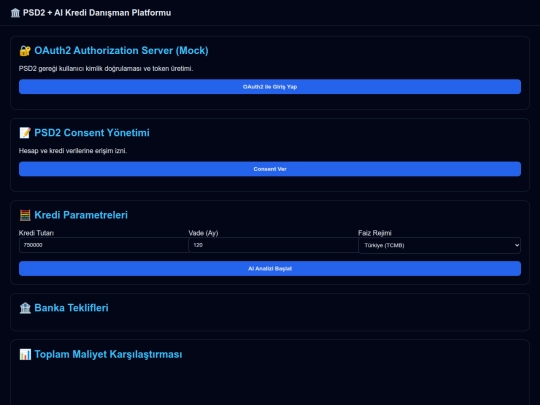
Task: Click the bank building icon in header
Action: (15, 13)
